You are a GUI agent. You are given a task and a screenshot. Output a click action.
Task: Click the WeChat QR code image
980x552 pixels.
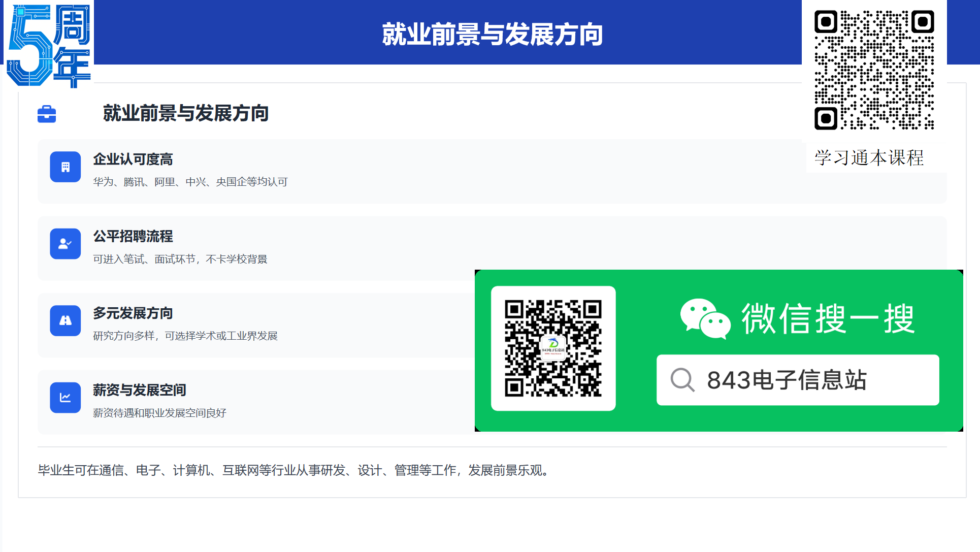(553, 348)
